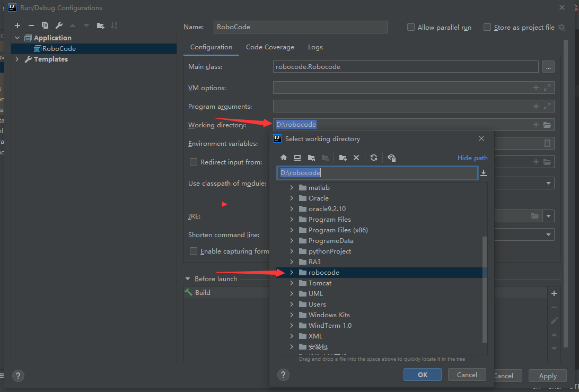
Task: Expand the Program arguments field
Action: click(x=547, y=106)
